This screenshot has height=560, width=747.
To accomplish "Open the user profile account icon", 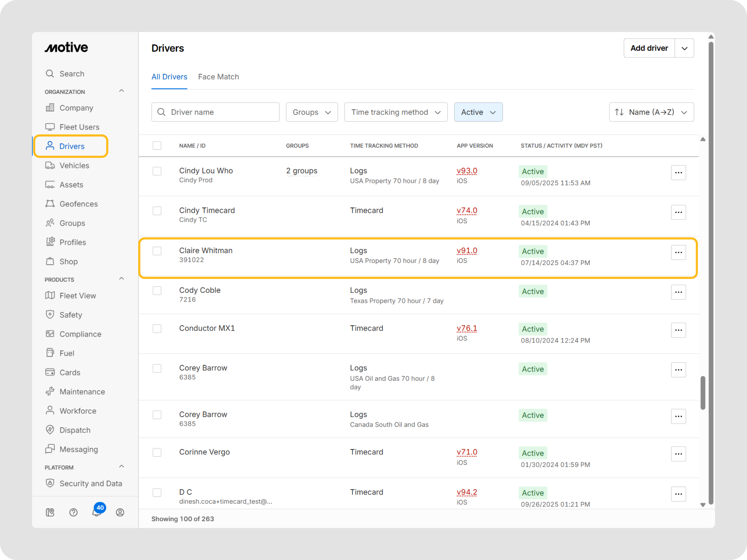I will [x=120, y=513].
